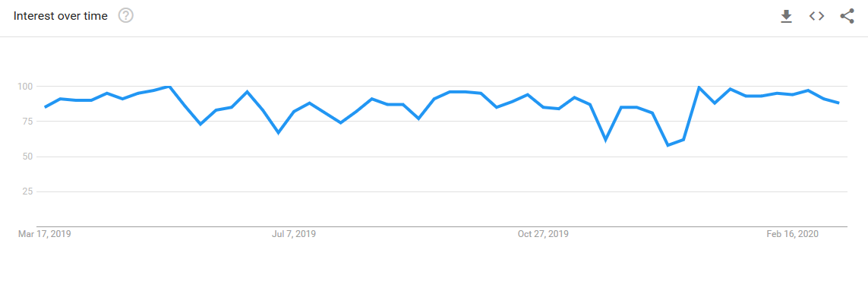Click the first data point of the blue line

45,107
